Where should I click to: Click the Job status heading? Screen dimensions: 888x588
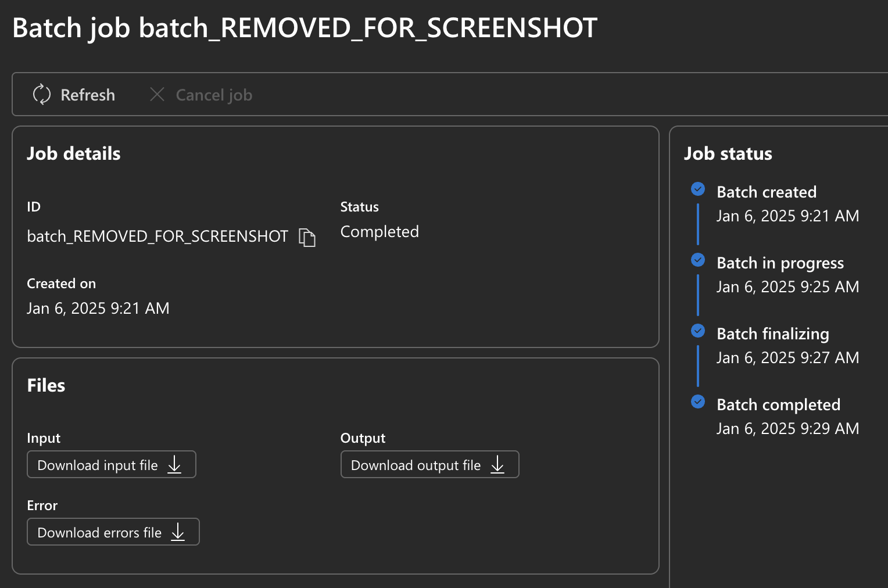pyautogui.click(x=728, y=153)
